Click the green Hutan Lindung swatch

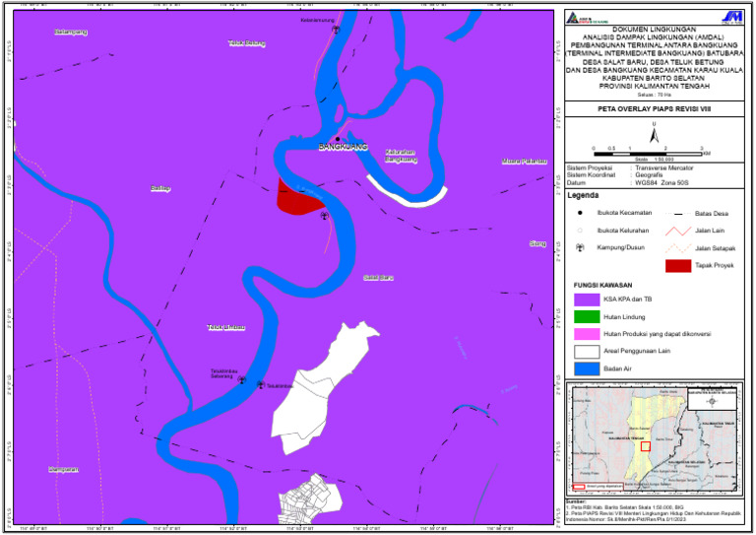point(587,317)
